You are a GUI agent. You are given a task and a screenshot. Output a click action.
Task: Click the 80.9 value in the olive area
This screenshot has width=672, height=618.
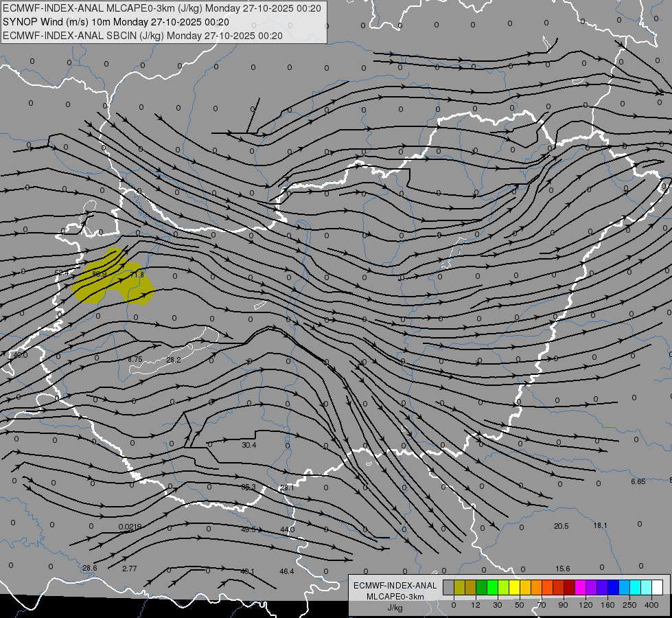pos(99,273)
